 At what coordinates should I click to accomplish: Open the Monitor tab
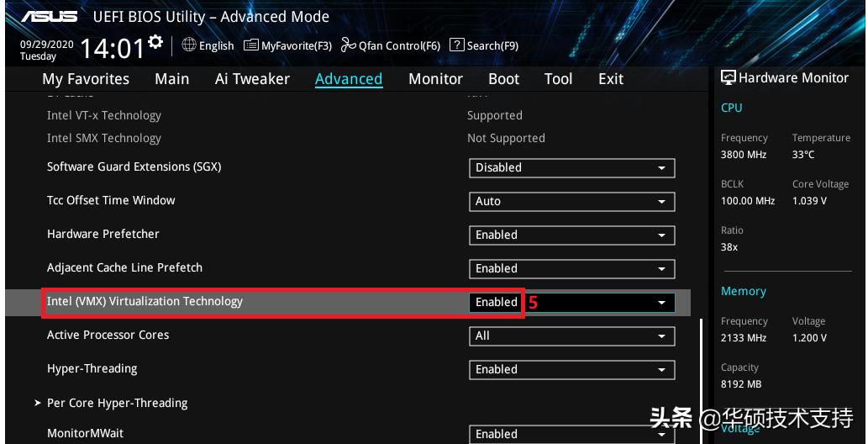tap(435, 79)
